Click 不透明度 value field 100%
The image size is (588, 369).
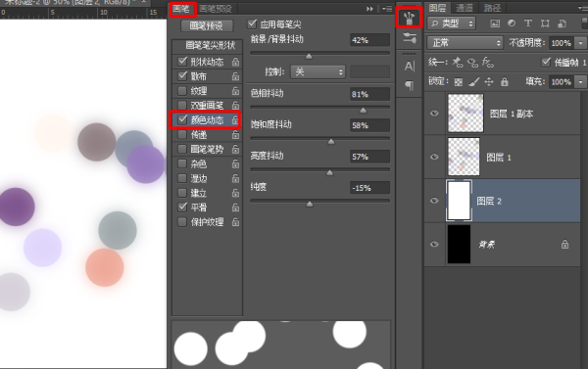coord(562,43)
